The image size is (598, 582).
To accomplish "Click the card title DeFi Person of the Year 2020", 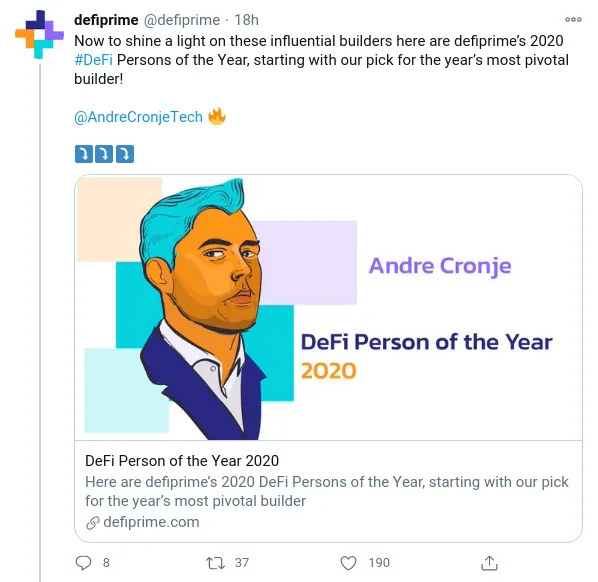I will tap(182, 461).
